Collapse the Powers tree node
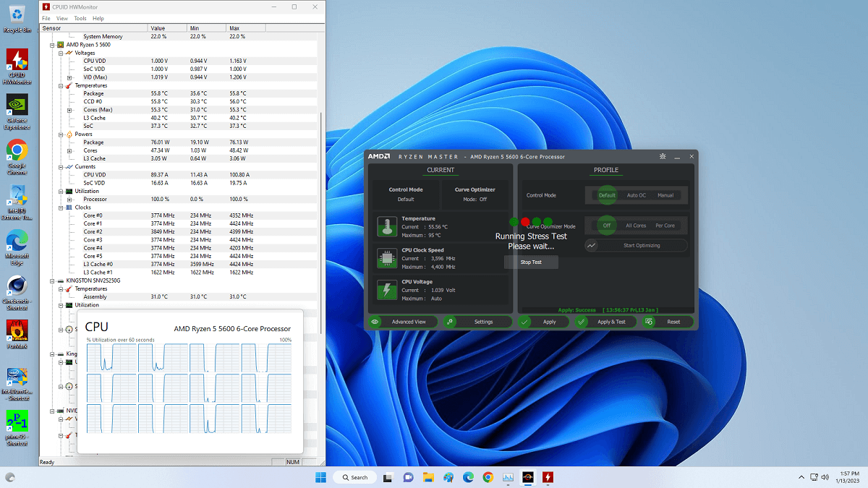 (x=61, y=134)
